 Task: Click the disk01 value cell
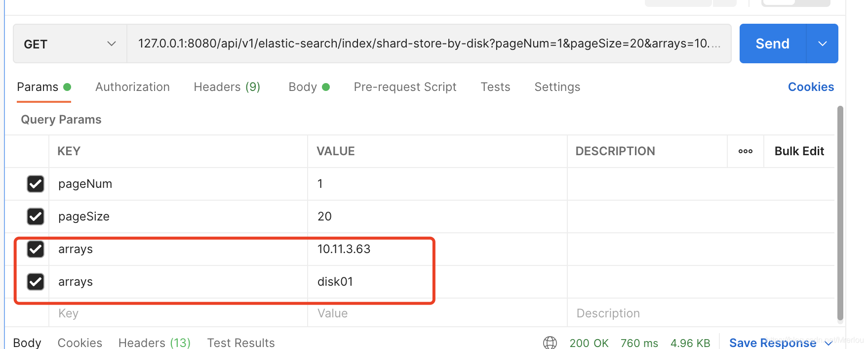[437, 282]
